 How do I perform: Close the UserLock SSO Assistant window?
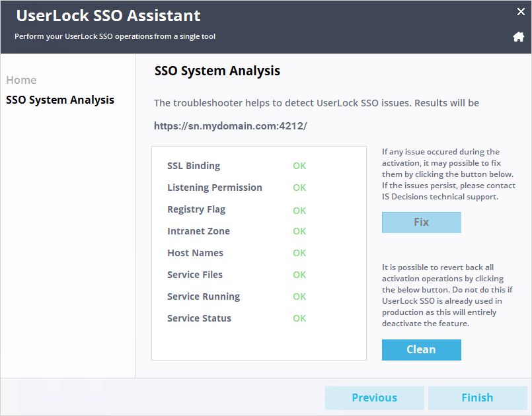[x=521, y=12]
